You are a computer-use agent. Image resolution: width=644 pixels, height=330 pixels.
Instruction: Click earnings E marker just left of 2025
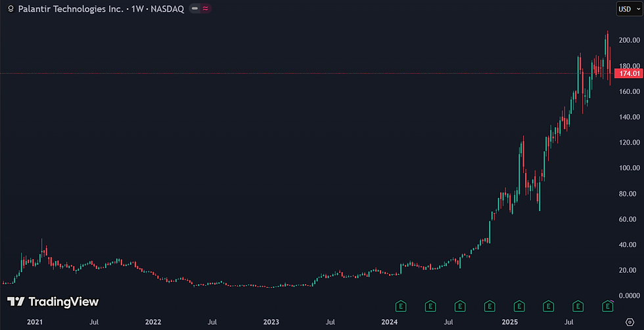[x=490, y=306]
